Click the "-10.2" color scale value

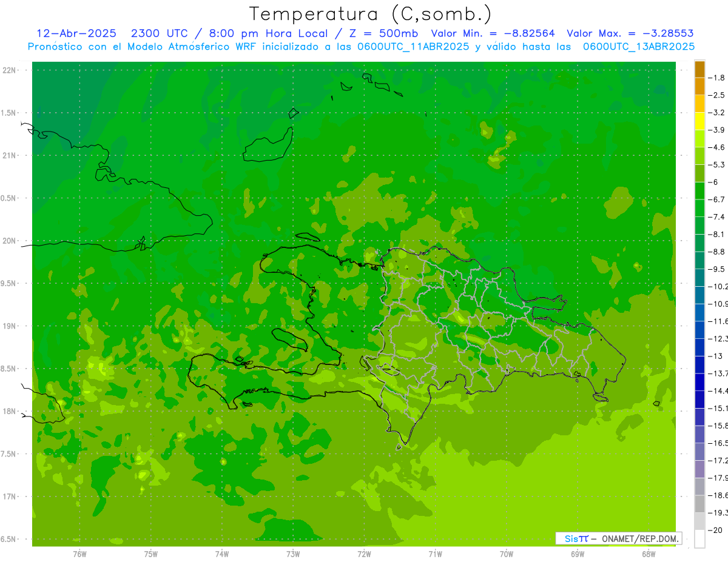(x=718, y=286)
